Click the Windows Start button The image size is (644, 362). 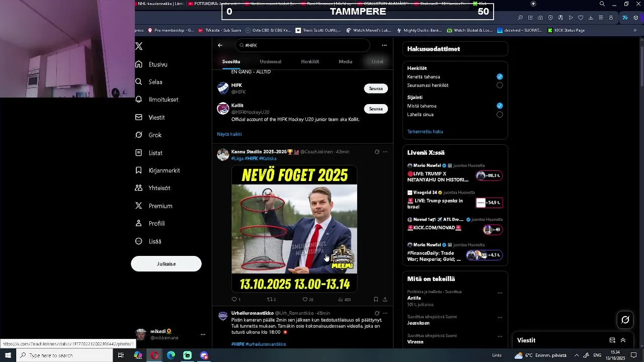tap(8, 355)
